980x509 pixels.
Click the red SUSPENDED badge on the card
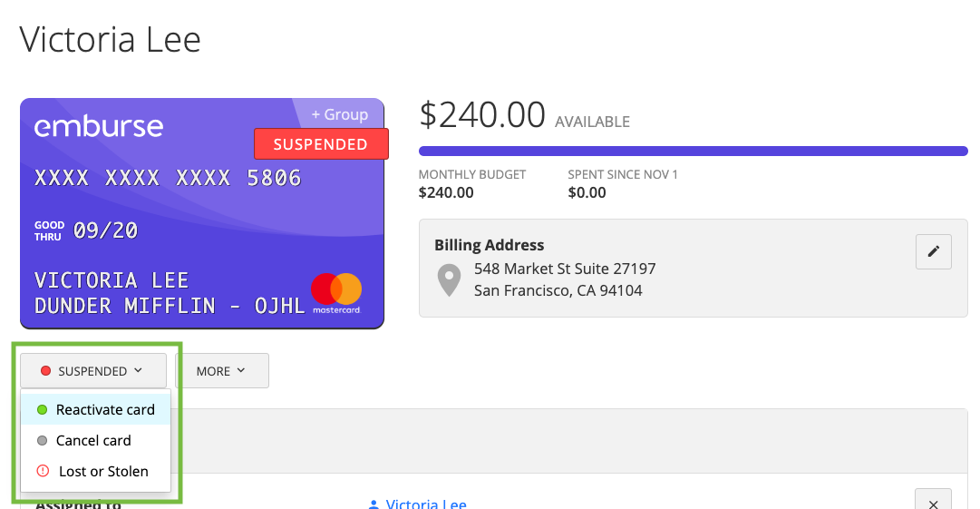tap(321, 144)
